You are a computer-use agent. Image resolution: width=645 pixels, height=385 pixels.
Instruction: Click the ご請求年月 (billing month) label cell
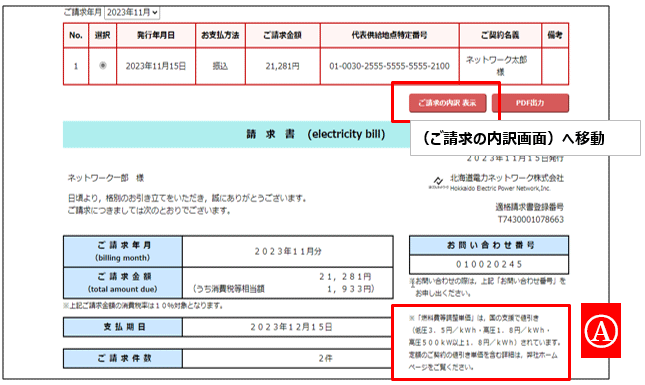pos(123,251)
